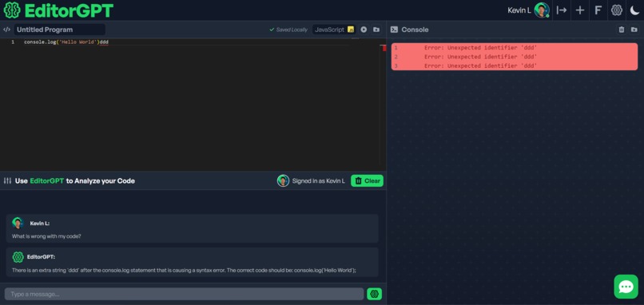Click line number 1 in the editor gutter
This screenshot has height=305, width=644.
point(13,42)
